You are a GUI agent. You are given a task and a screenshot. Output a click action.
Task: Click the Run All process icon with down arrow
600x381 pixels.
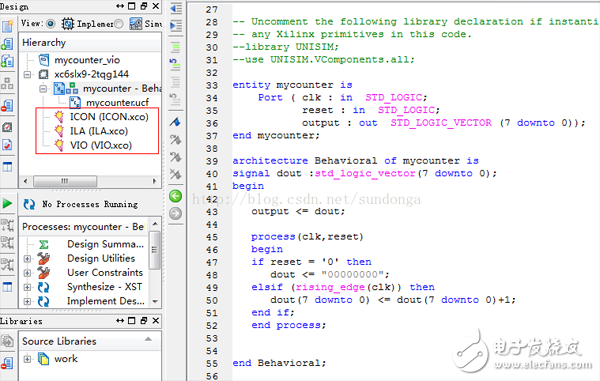coord(7,226)
